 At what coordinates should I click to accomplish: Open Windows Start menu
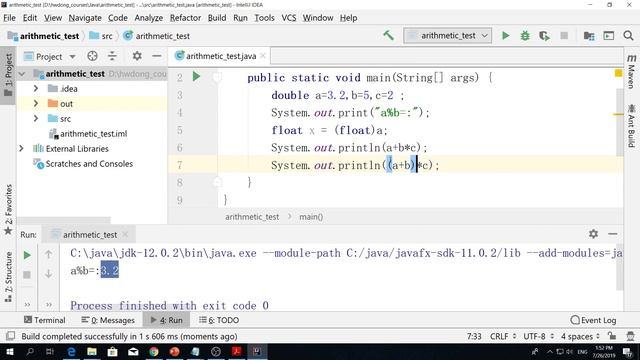pyautogui.click(x=9, y=351)
